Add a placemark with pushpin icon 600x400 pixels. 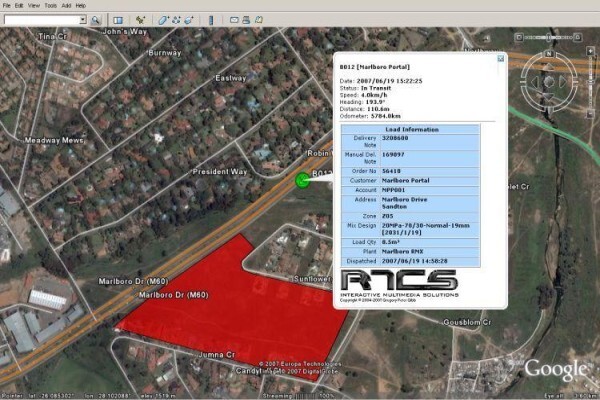coord(140,20)
